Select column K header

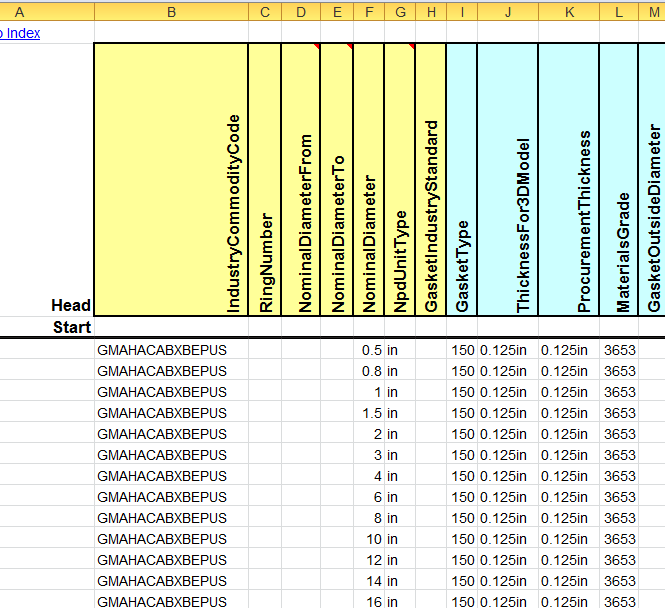(569, 12)
